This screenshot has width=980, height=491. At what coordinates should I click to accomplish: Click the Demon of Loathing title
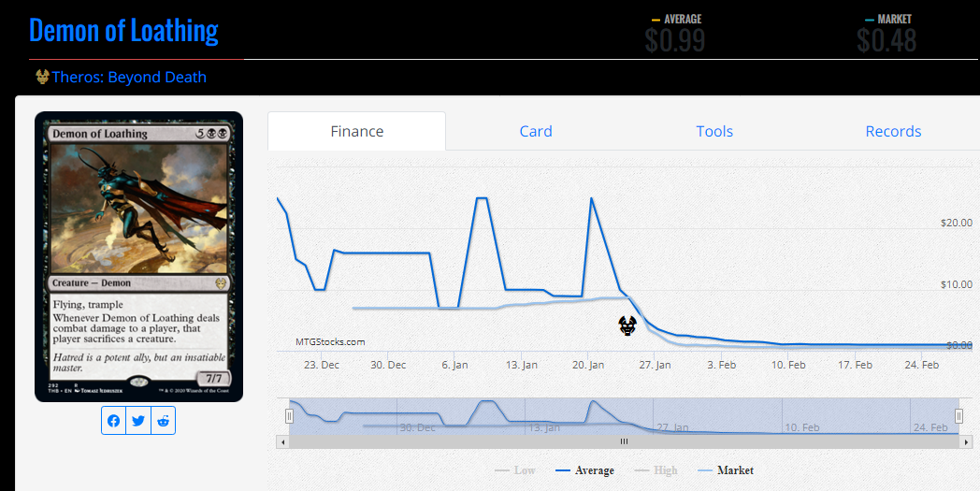(123, 31)
